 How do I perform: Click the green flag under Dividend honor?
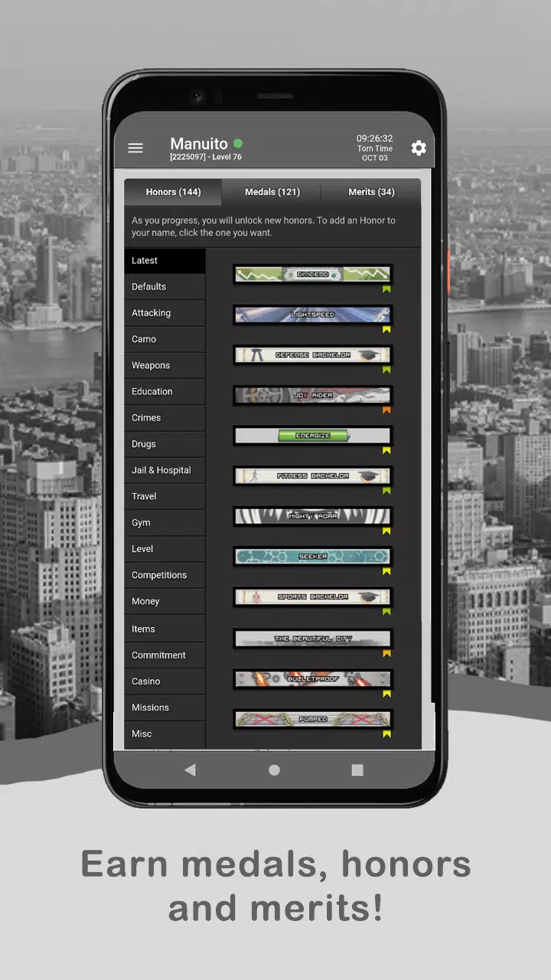coord(386,289)
